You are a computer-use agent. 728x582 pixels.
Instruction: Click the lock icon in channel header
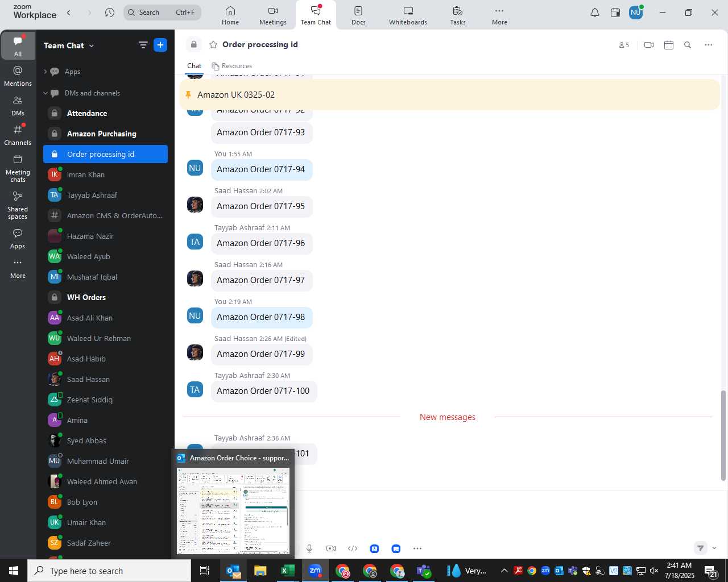point(194,45)
